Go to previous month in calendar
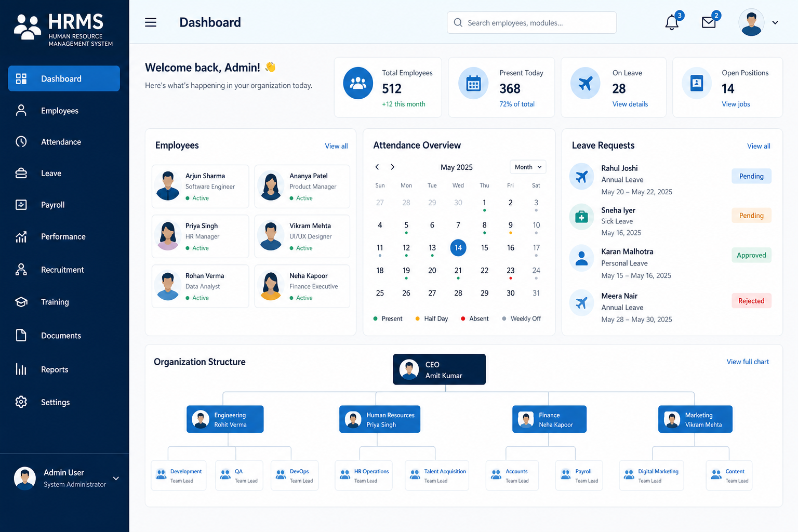This screenshot has width=798, height=532. [x=377, y=167]
